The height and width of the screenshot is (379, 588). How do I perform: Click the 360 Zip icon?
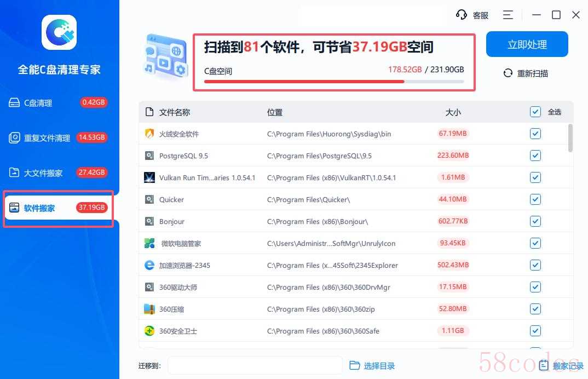pyautogui.click(x=149, y=309)
